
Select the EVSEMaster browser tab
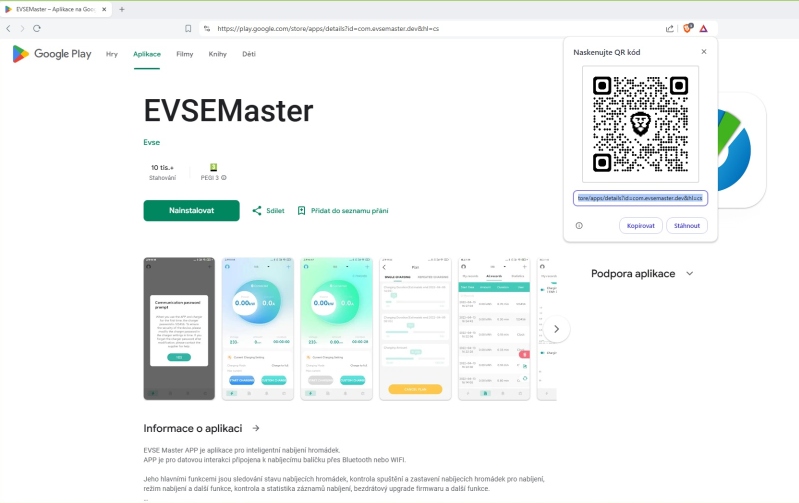(55, 9)
